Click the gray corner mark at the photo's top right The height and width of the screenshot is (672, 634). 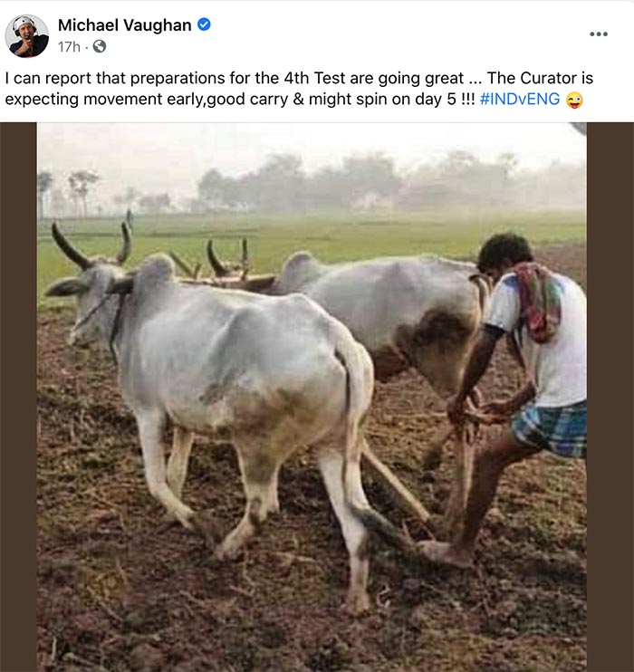[579, 128]
